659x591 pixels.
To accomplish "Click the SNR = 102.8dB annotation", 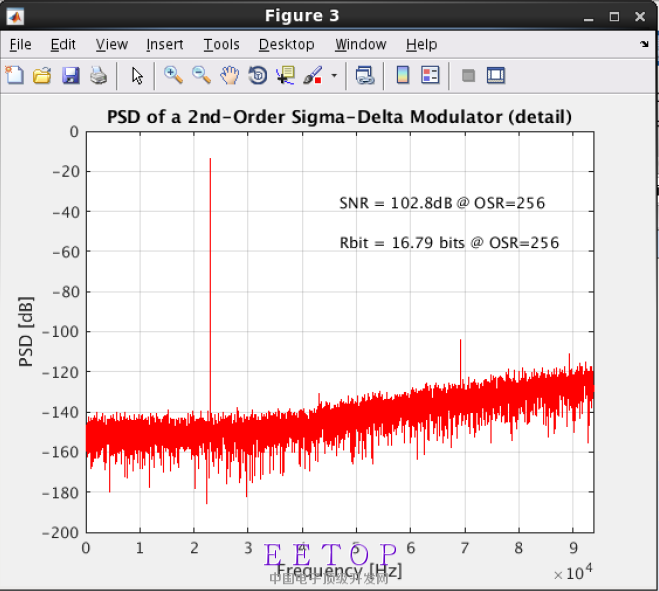I will coord(442,203).
